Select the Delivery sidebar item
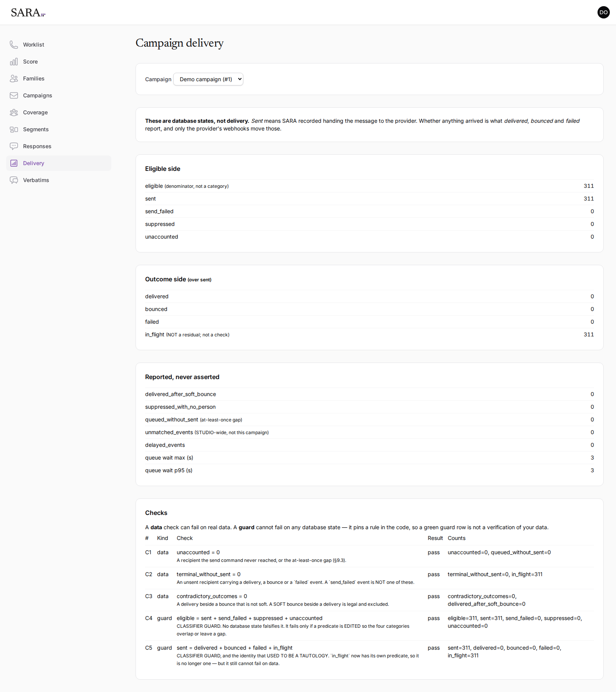This screenshot has height=692, width=616. pos(59,163)
